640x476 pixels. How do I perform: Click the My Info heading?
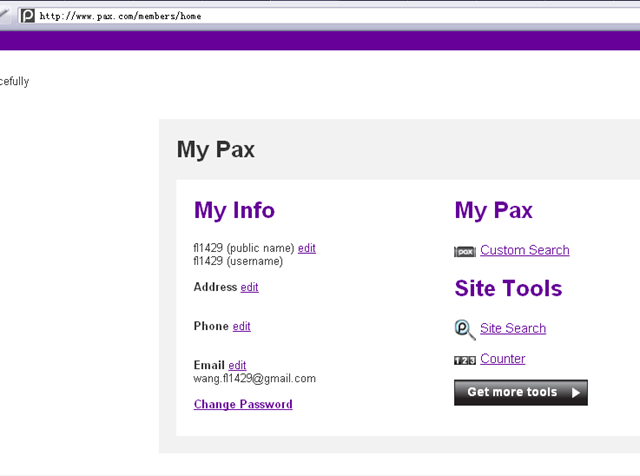pyautogui.click(x=234, y=211)
